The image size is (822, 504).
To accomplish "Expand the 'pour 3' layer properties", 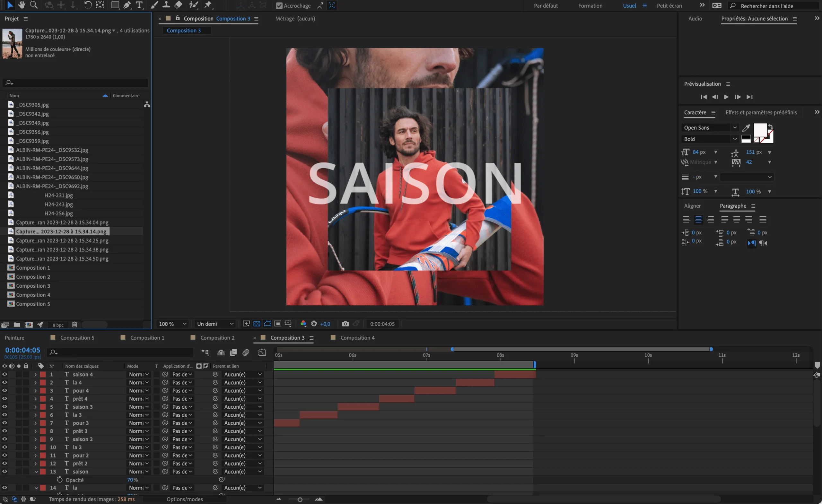I will tap(35, 423).
